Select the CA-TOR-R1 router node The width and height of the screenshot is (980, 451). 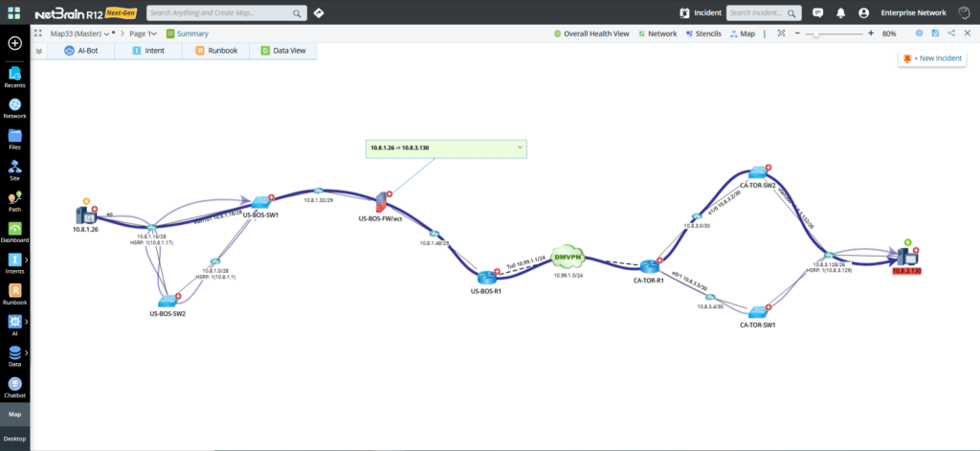649,265
